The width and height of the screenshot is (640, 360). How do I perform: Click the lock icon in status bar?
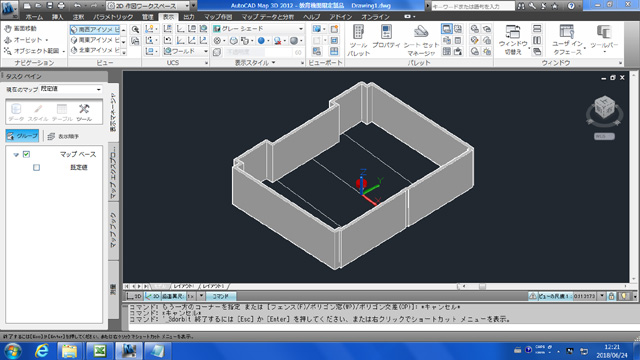point(611,296)
